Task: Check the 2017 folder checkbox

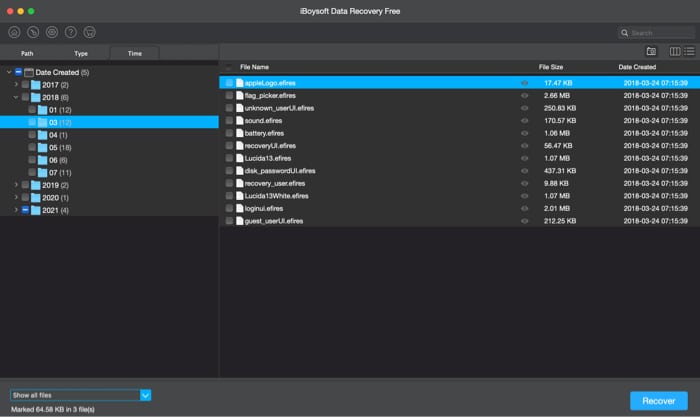Action: 25,84
